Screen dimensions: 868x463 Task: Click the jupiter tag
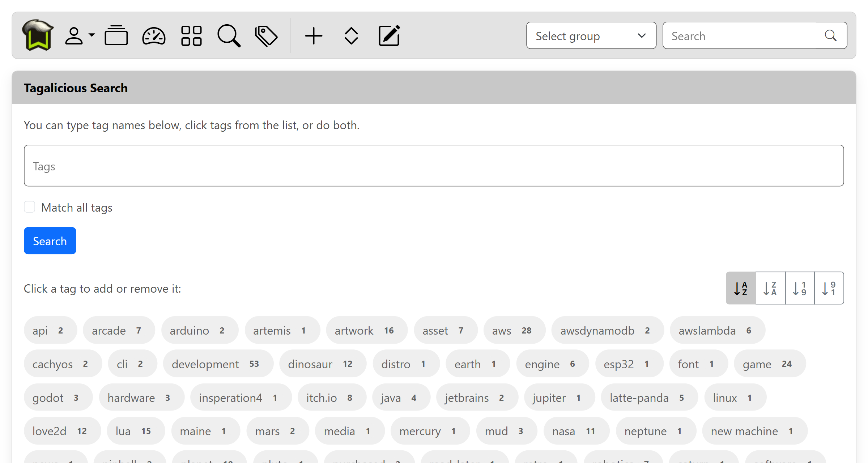click(x=559, y=398)
